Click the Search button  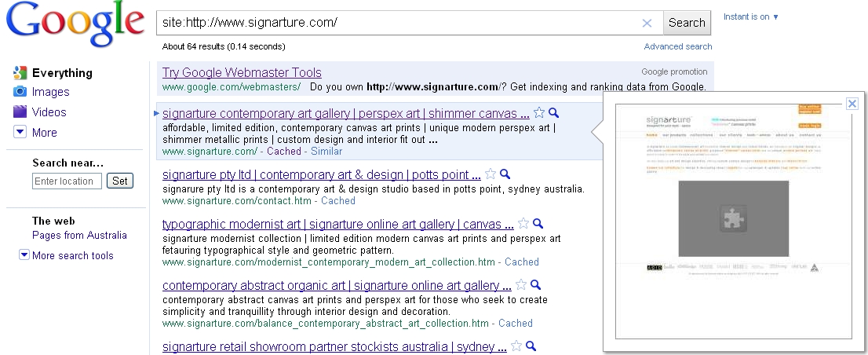[687, 23]
